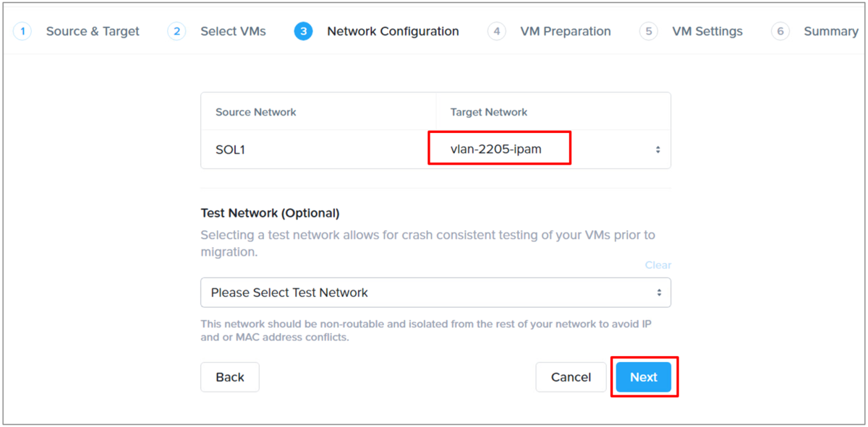Click the step 4 circle icon

[496, 31]
